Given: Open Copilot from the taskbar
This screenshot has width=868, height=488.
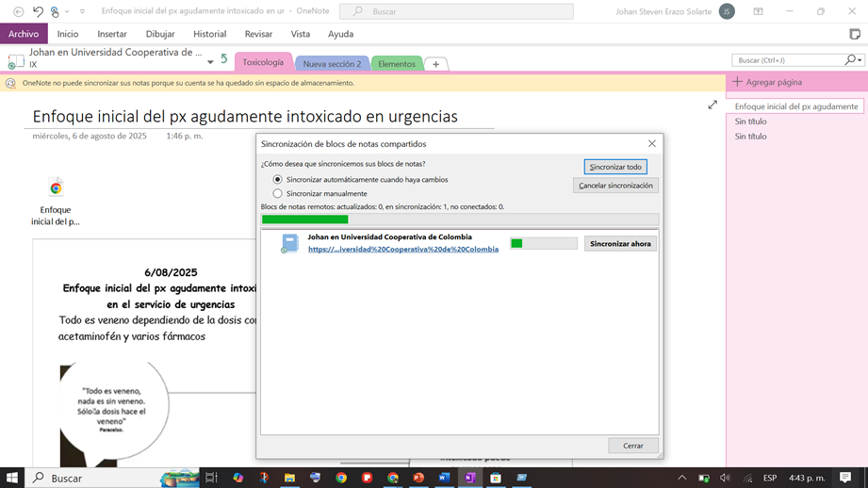Looking at the screenshot, I should [x=238, y=478].
